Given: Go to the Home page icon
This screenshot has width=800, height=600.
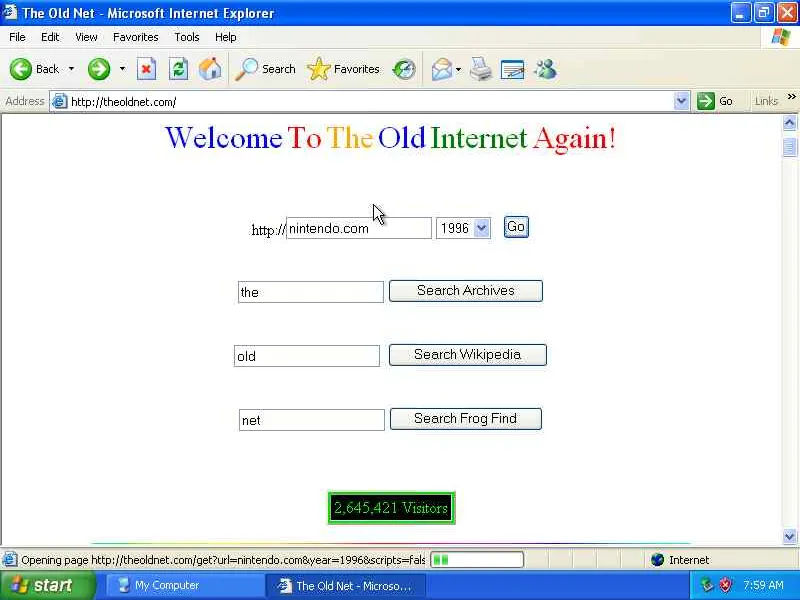Looking at the screenshot, I should click(x=210, y=69).
